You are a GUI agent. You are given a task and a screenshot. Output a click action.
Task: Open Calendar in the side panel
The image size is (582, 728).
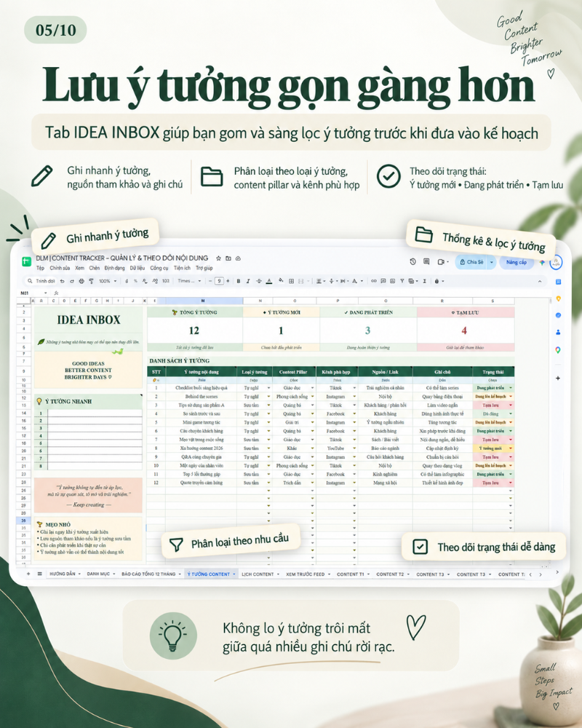point(558,282)
